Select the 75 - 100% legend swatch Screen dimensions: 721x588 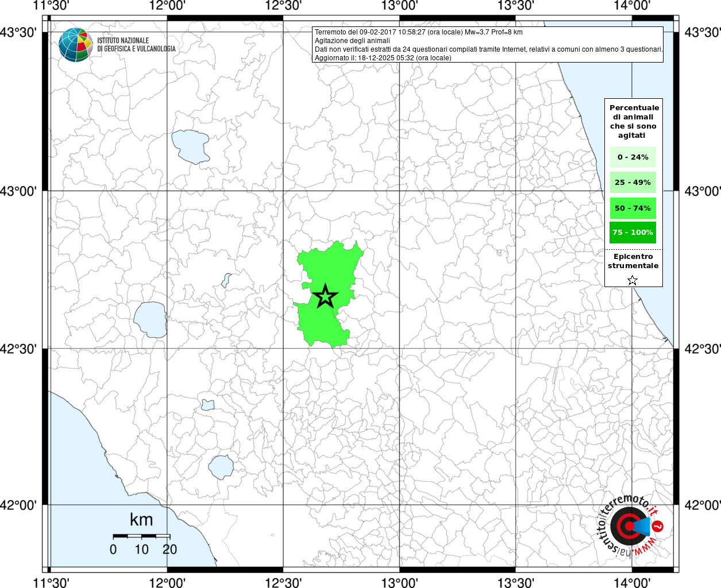coord(633,233)
